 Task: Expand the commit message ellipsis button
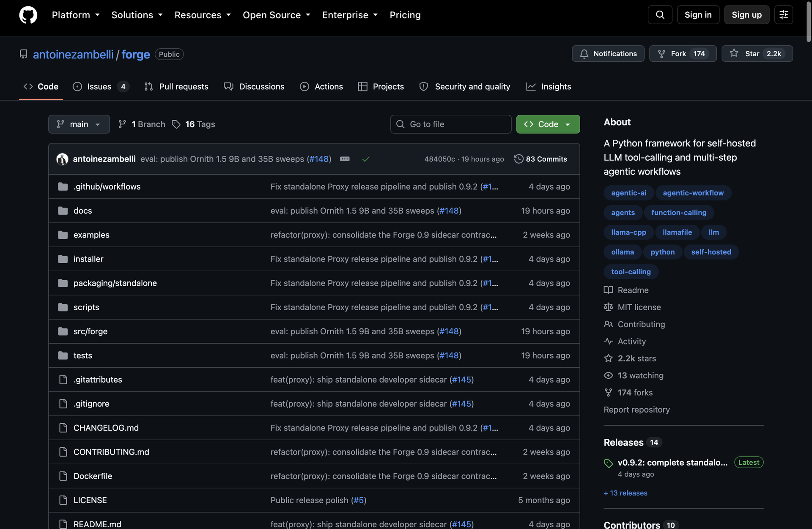(345, 159)
